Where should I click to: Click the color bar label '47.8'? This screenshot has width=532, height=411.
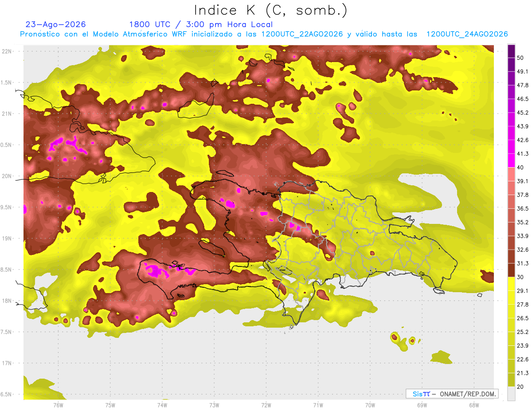[522, 85]
